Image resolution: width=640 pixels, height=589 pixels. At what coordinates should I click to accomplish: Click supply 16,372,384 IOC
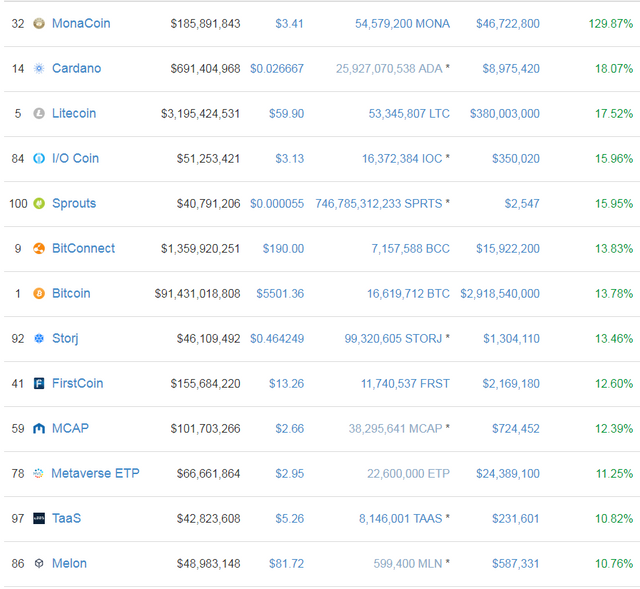402,158
